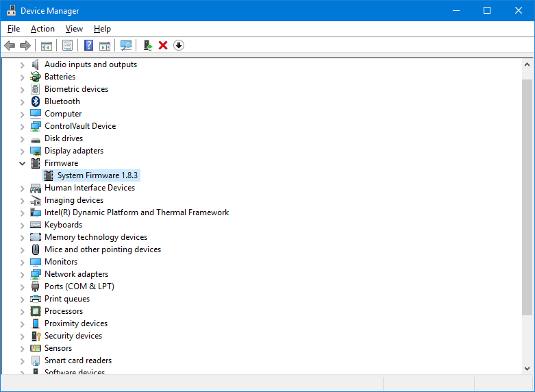Click the Bluetooth category icon
535x392 pixels.
pyautogui.click(x=36, y=101)
